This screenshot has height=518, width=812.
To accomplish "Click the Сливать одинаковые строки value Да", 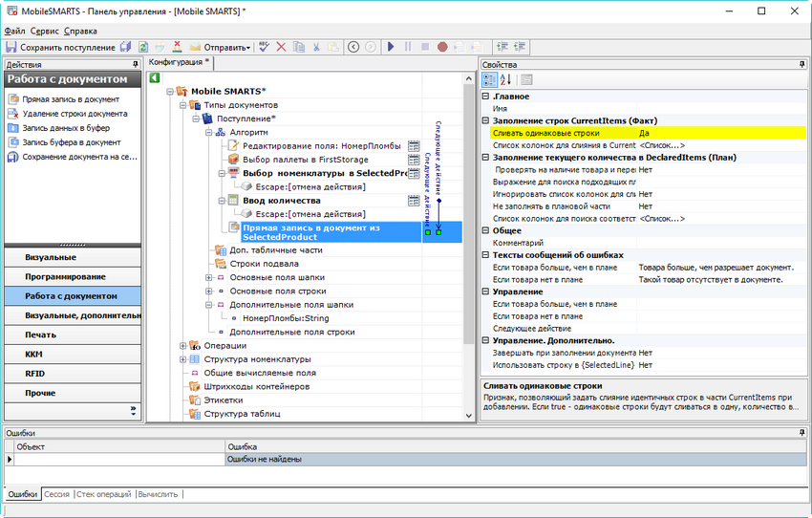I will click(721, 133).
